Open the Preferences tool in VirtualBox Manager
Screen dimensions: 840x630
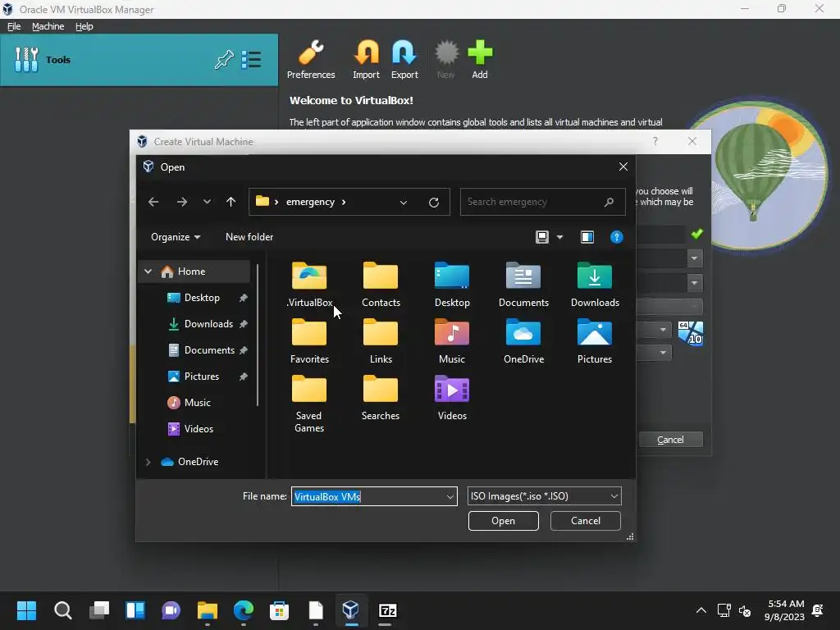(311, 59)
